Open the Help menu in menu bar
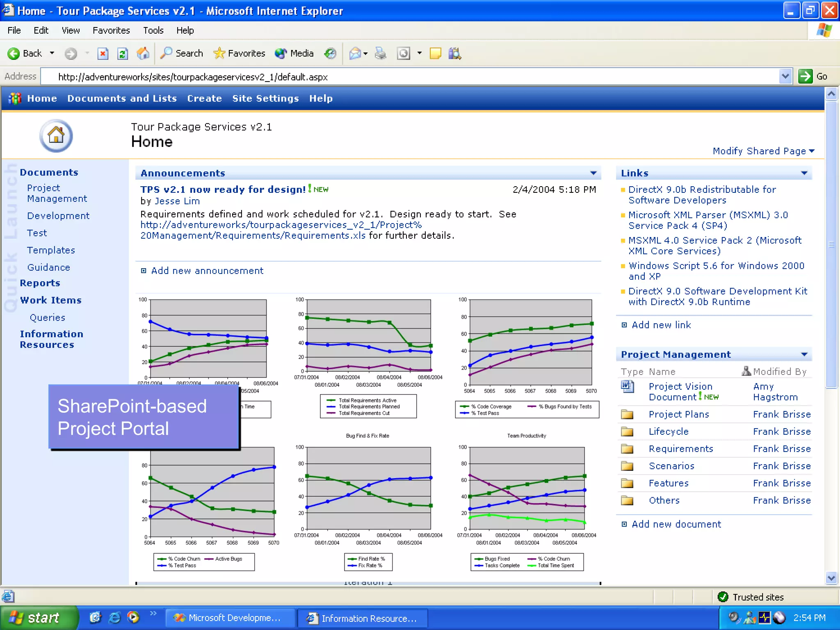Viewport: 840px width, 630px height. 185,30
